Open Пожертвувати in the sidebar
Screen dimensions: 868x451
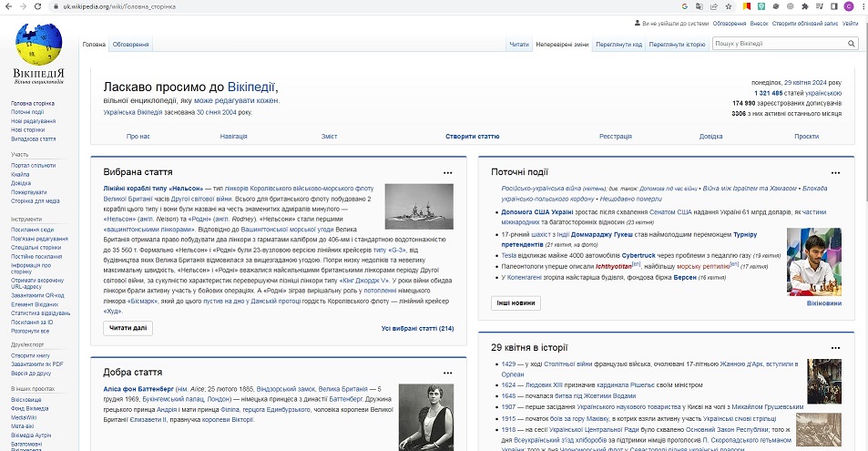tap(29, 192)
